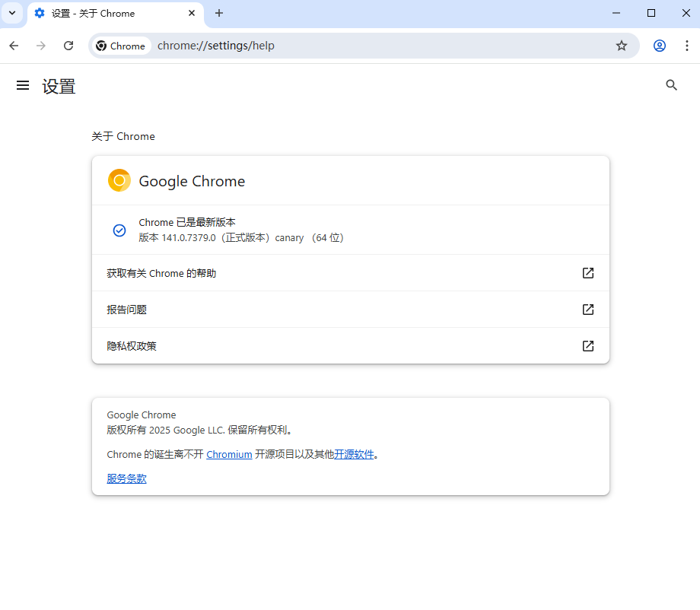Click Chrome 已是最新版本 status text
700x610 pixels.
pos(187,222)
